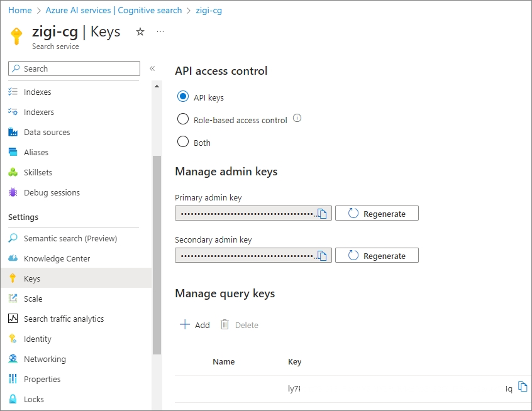The height and width of the screenshot is (411, 532).
Task: Add a new query key
Action: (x=195, y=324)
